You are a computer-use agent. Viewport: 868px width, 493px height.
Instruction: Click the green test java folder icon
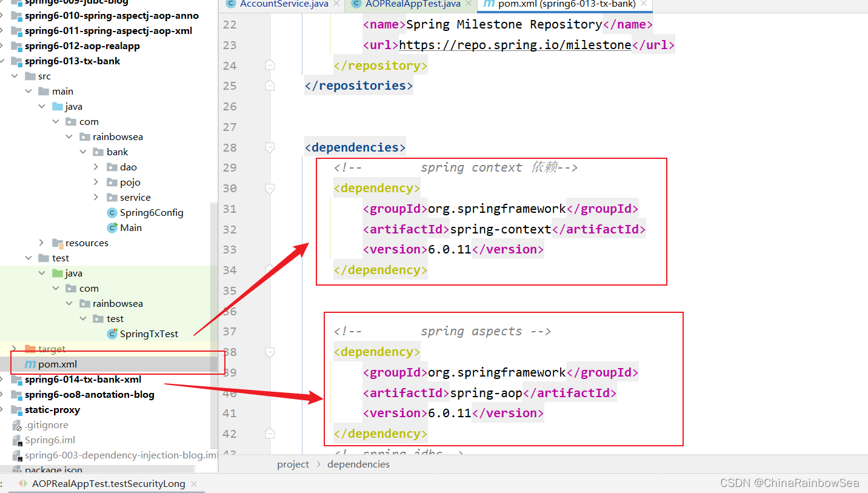57,273
